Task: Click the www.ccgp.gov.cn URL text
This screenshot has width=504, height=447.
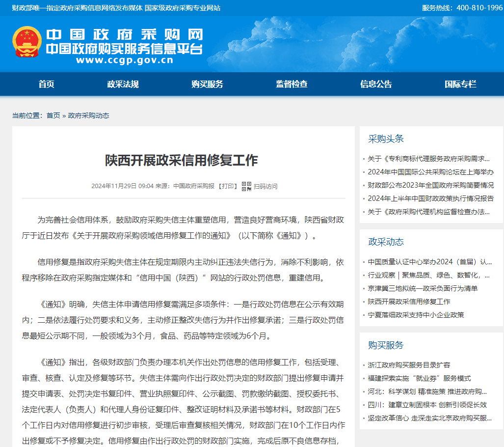Action: (x=125, y=60)
